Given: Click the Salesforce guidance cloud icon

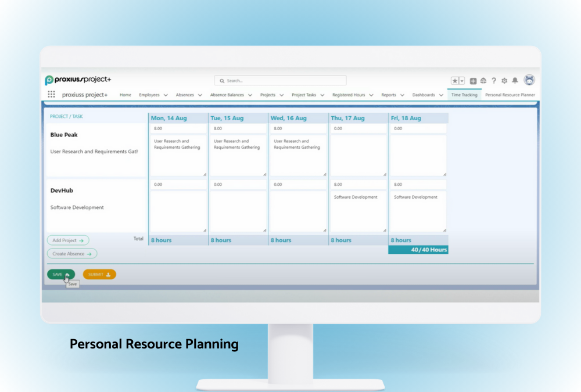Looking at the screenshot, I should 483,81.
